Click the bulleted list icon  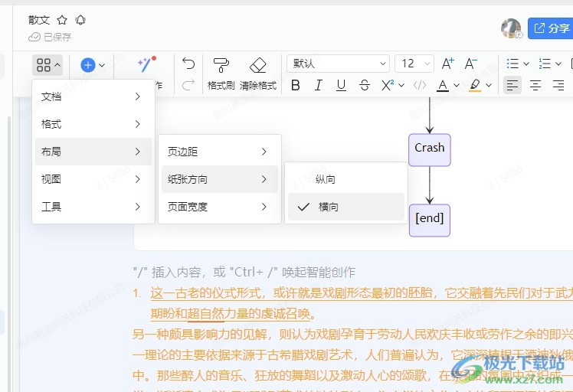pos(512,64)
